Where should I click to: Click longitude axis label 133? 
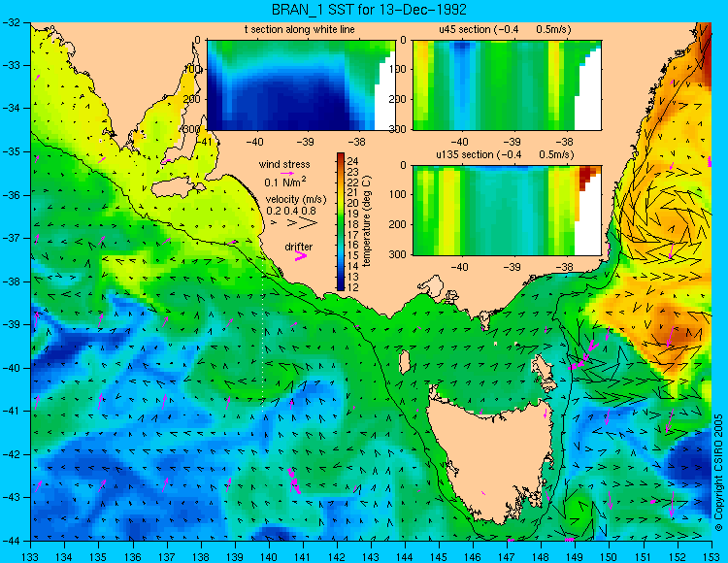click(30, 557)
